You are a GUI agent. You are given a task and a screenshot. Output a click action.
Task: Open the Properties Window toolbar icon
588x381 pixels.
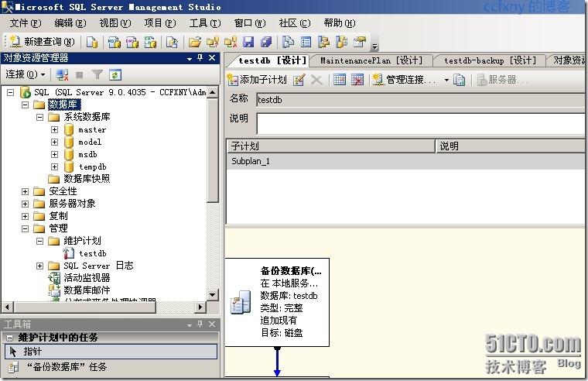pyautogui.click(x=360, y=42)
